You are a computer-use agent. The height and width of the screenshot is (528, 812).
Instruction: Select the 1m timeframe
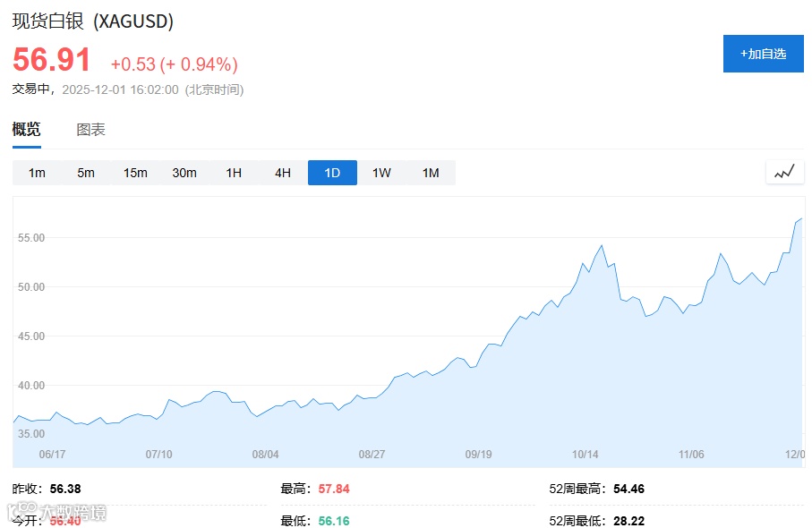click(37, 173)
